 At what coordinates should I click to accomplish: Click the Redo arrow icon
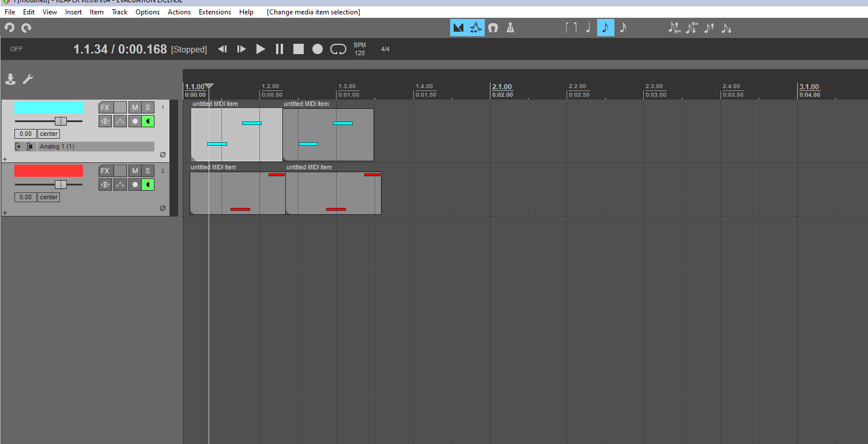tap(26, 28)
